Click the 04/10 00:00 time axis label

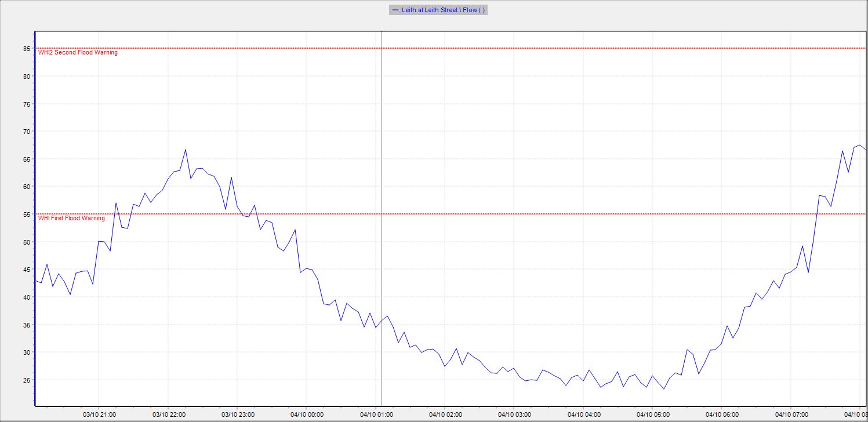click(307, 414)
